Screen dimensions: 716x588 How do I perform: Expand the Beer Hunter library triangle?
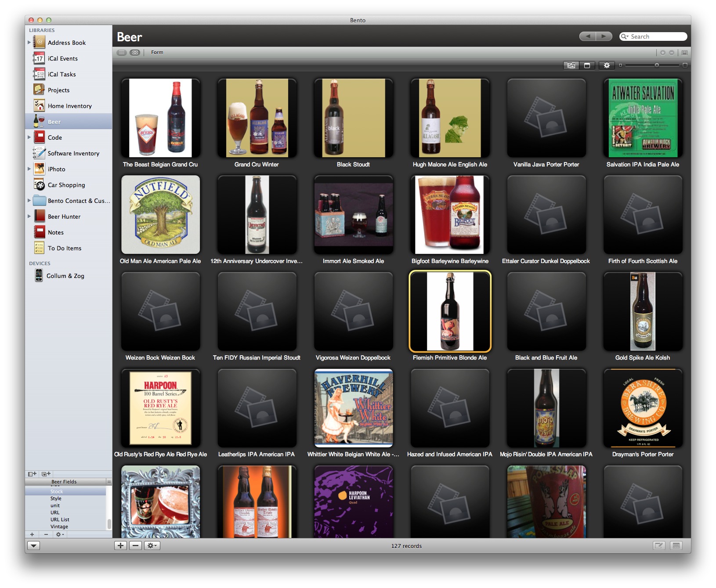click(29, 216)
